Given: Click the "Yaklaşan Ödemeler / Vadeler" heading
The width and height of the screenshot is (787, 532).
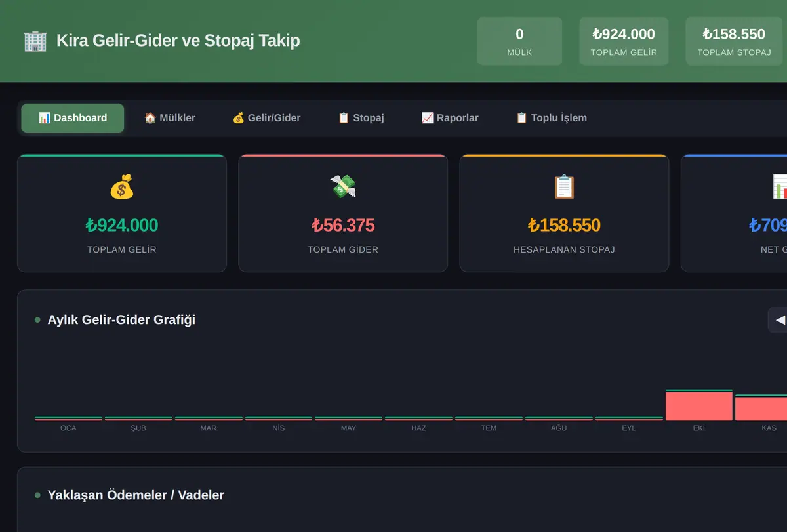Looking at the screenshot, I should (x=136, y=495).
